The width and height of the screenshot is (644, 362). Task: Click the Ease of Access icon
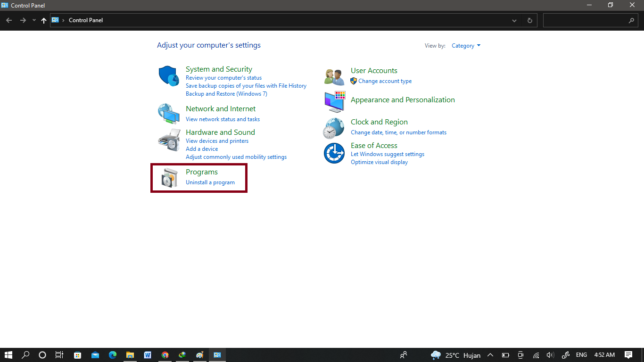click(334, 153)
